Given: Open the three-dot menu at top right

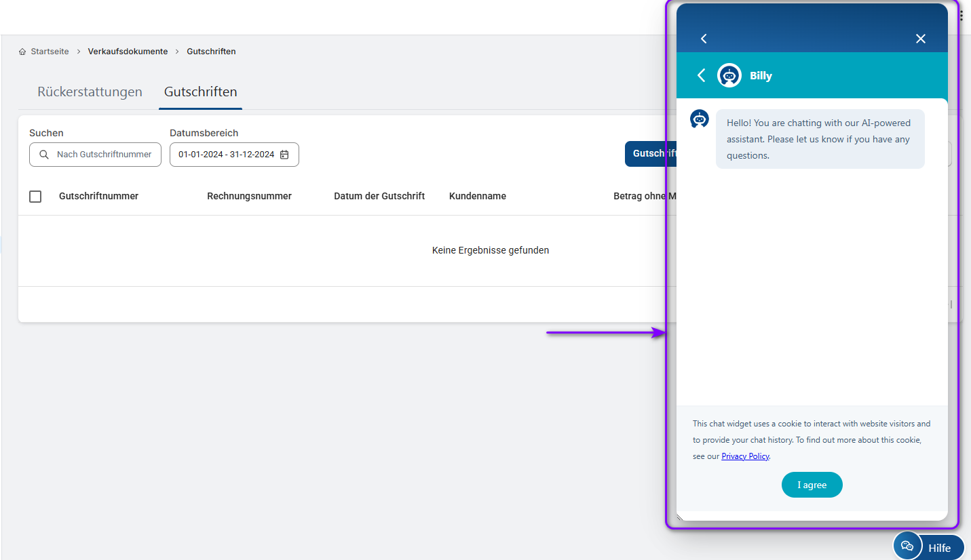Looking at the screenshot, I should pos(961,16).
